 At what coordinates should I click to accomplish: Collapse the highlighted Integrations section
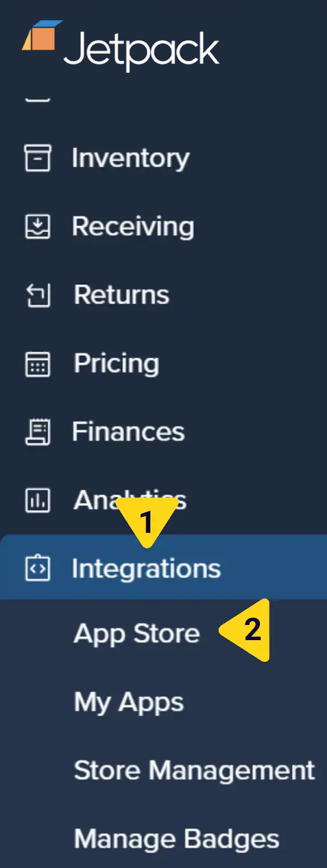146,568
